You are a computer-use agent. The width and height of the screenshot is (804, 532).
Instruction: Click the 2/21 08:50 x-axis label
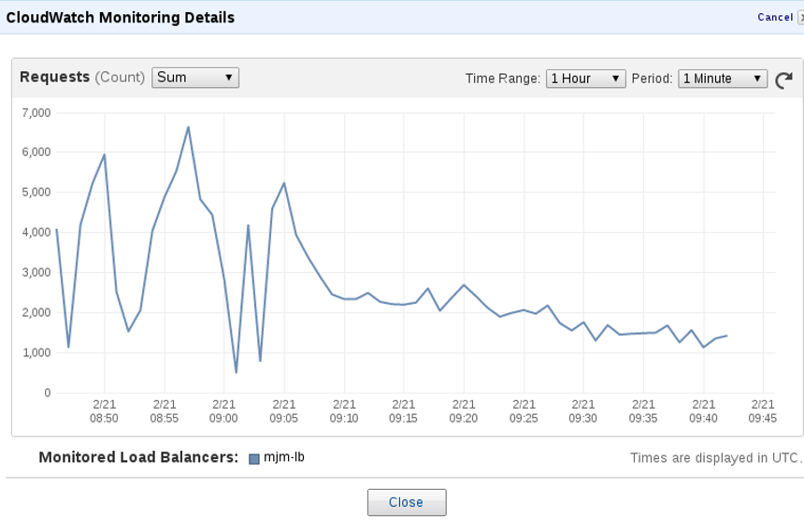(x=104, y=411)
